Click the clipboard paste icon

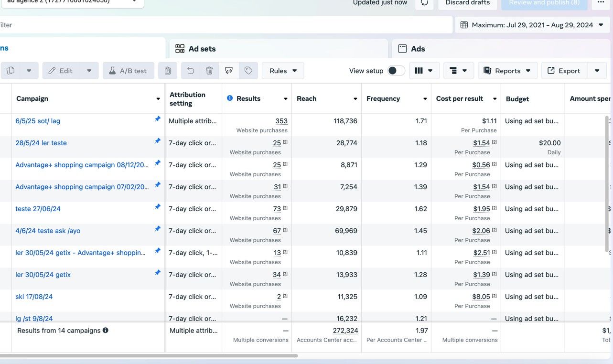[168, 71]
